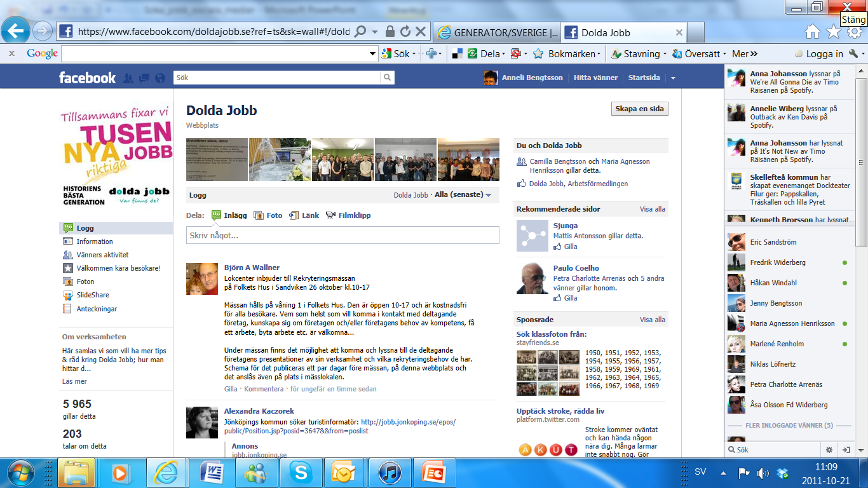The height and width of the screenshot is (488, 868).
Task: Open chat with Fredrik Widerberg
Action: click(789, 262)
